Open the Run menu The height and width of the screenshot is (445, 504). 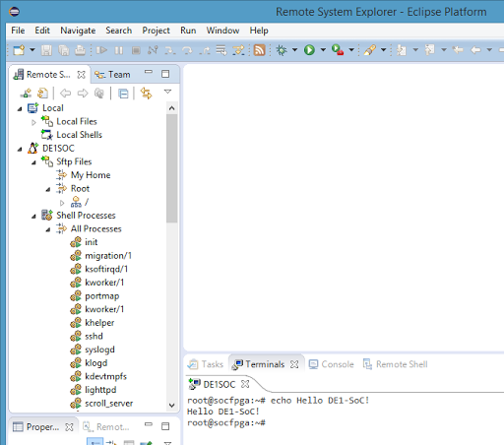(188, 31)
